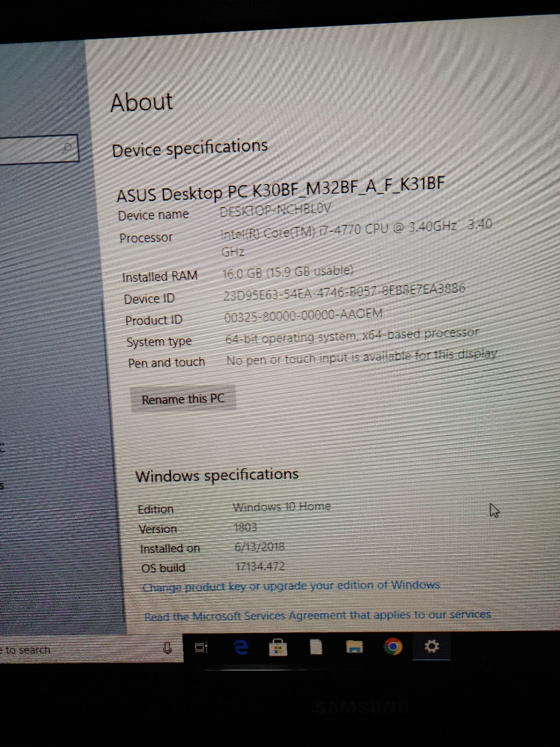This screenshot has width=560, height=747.
Task: Click the 64-bit operating system value
Action: 352,336
